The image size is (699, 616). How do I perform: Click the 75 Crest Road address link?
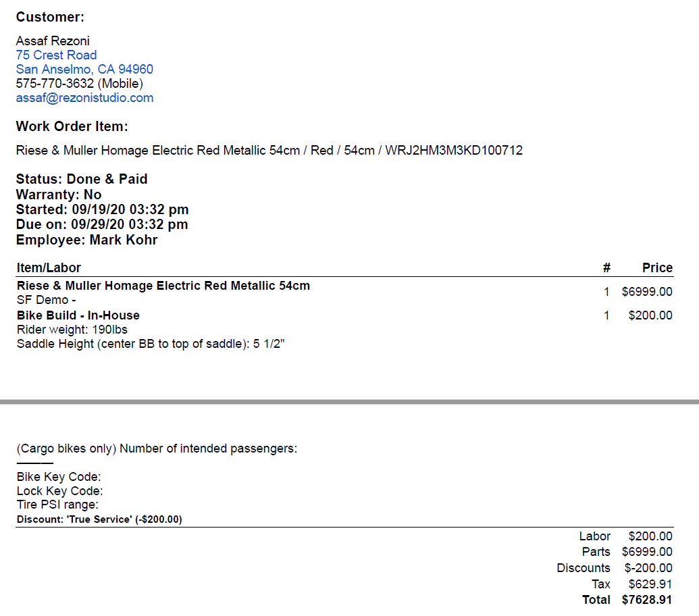click(56, 55)
